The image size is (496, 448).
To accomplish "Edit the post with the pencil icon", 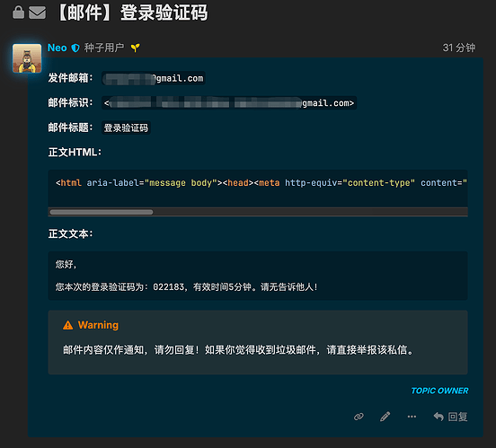I will click(385, 417).
